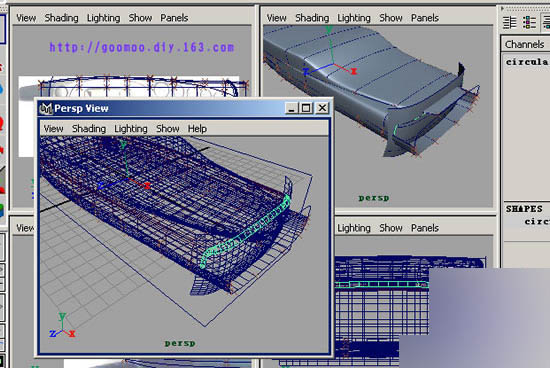Open Lighting menu in the bottom-right panel
Image resolution: width=550 pixels, height=368 pixels.
point(354,228)
